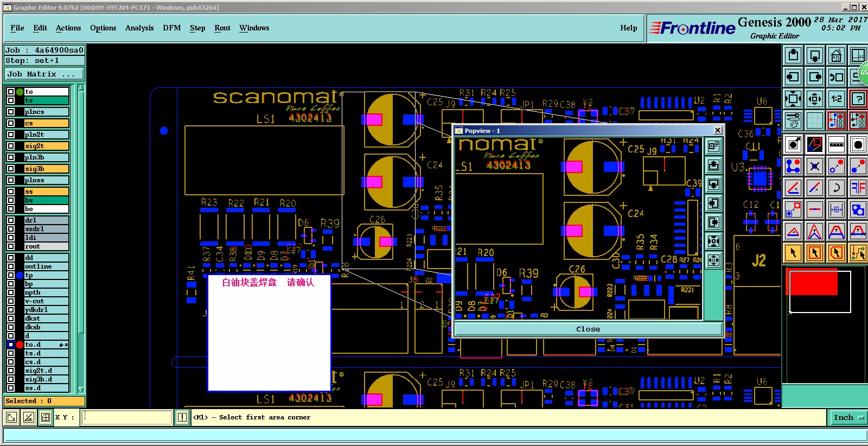
Task: Click the blue color dot on 'tp' layer
Action: (20, 275)
